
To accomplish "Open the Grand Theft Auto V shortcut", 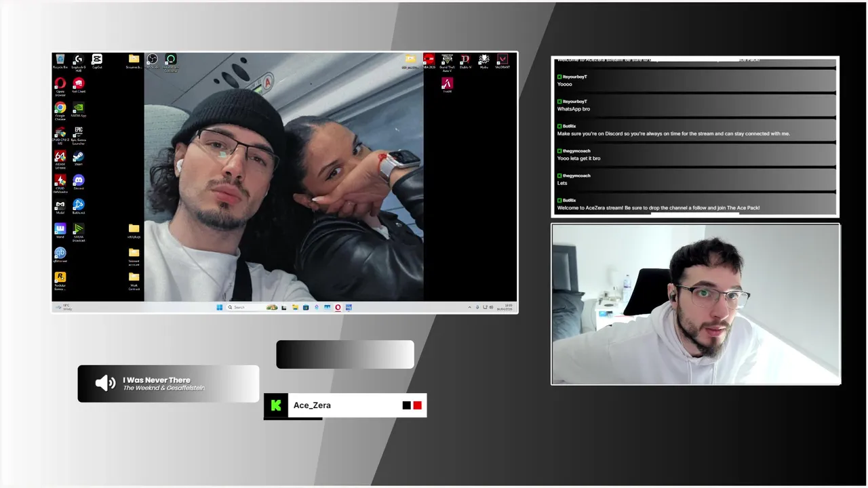I will 447,62.
